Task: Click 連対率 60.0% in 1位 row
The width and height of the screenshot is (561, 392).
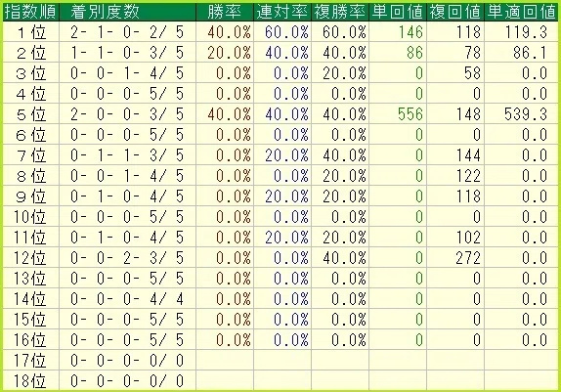Action: pyautogui.click(x=287, y=32)
